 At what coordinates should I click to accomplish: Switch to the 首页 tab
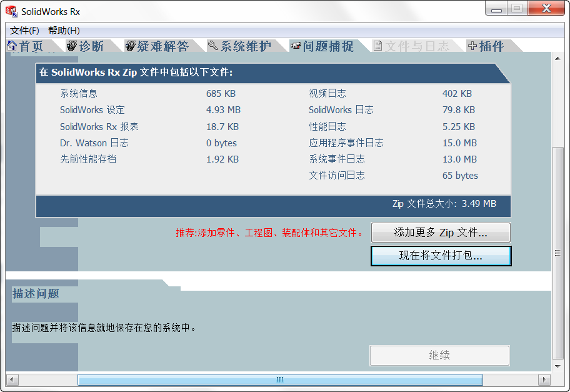pyautogui.click(x=31, y=46)
